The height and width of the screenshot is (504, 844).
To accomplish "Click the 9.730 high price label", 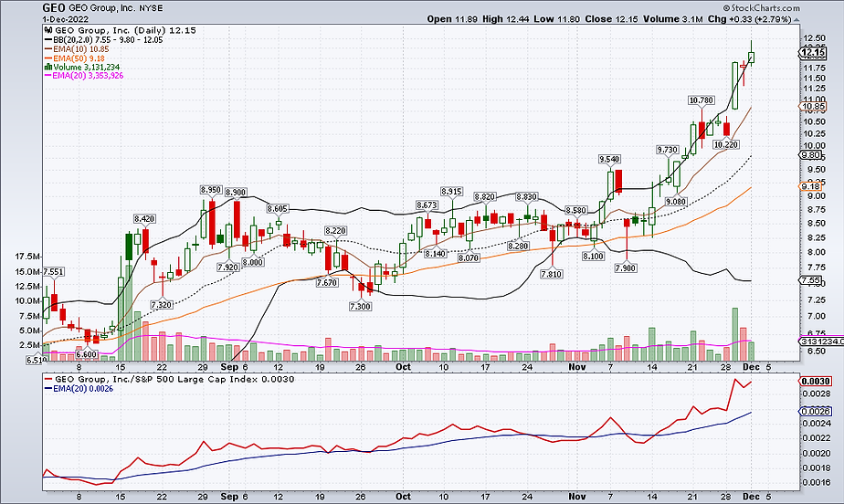I will 668,150.
